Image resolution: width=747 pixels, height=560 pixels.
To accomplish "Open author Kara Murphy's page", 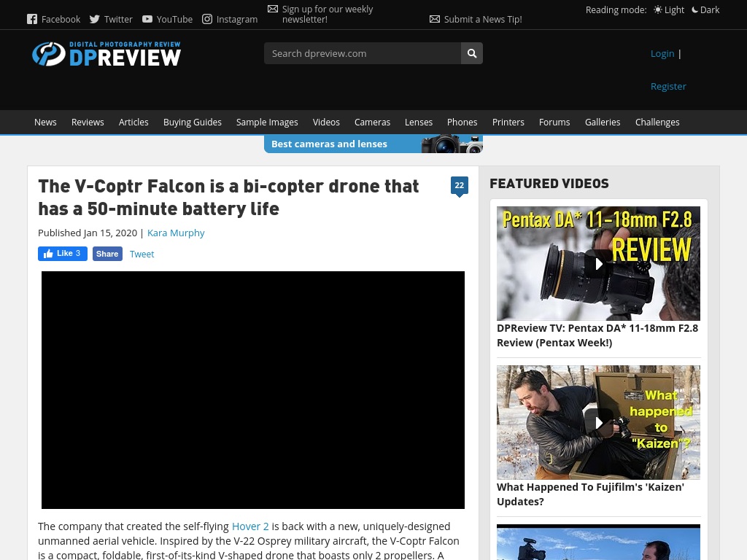I will point(176,233).
